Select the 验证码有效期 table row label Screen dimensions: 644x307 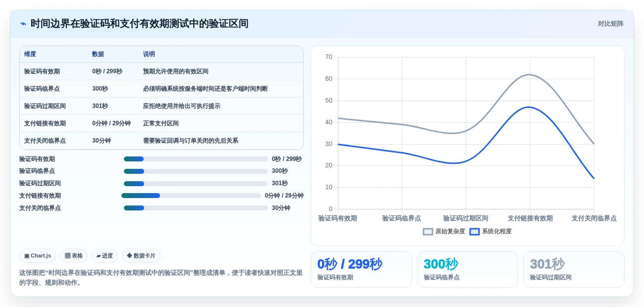42,71
